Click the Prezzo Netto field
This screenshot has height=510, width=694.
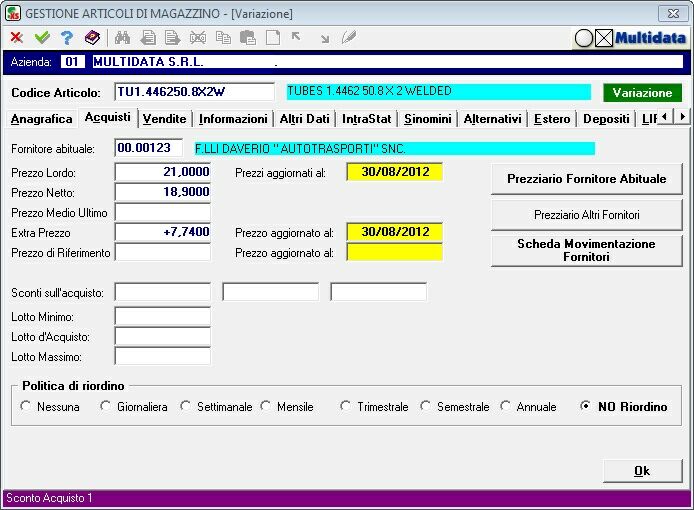[x=162, y=192]
